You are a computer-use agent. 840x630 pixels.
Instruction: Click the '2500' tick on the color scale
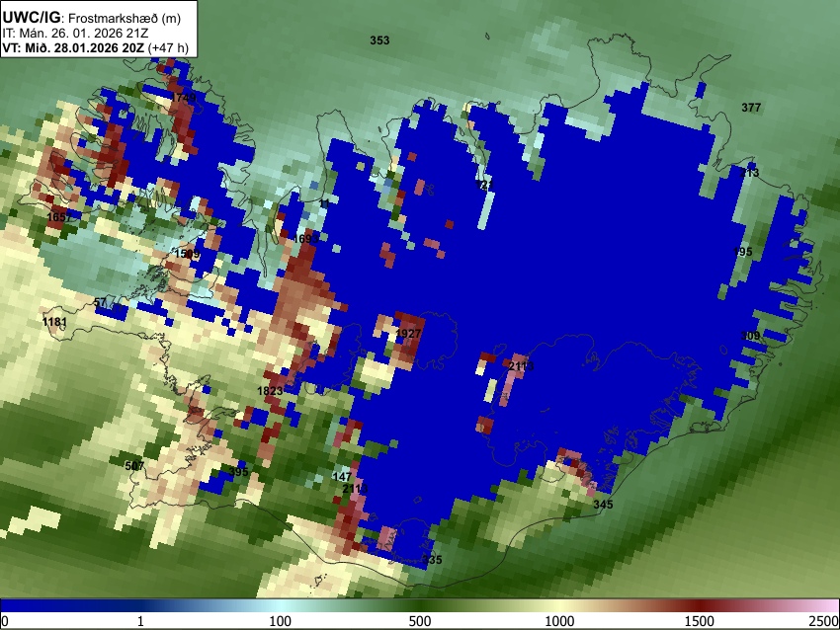[x=824, y=621]
